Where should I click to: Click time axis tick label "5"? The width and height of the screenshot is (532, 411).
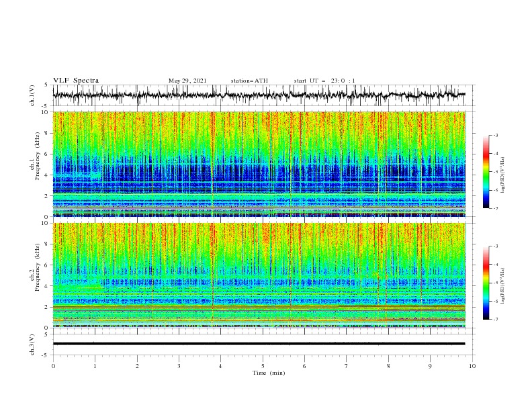(263, 366)
